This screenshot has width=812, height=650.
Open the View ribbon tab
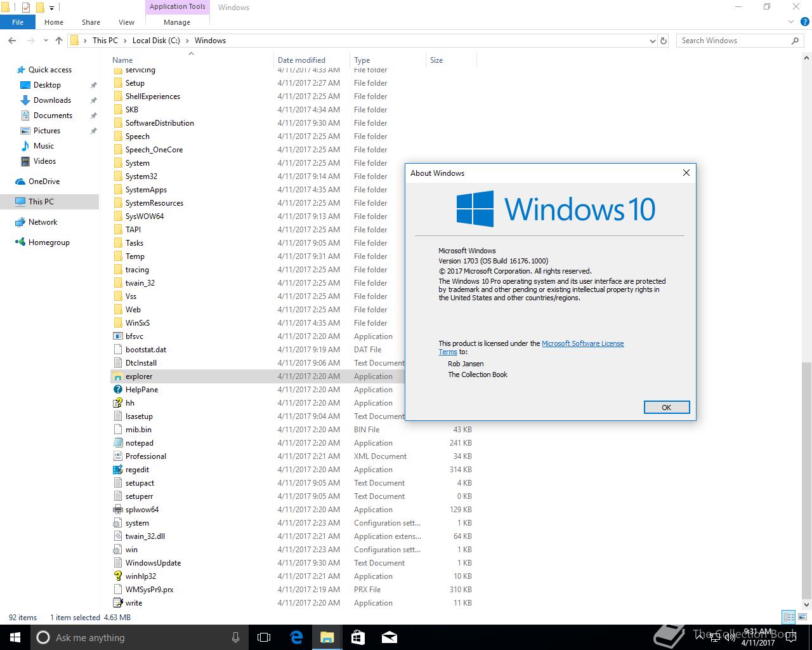click(x=127, y=22)
